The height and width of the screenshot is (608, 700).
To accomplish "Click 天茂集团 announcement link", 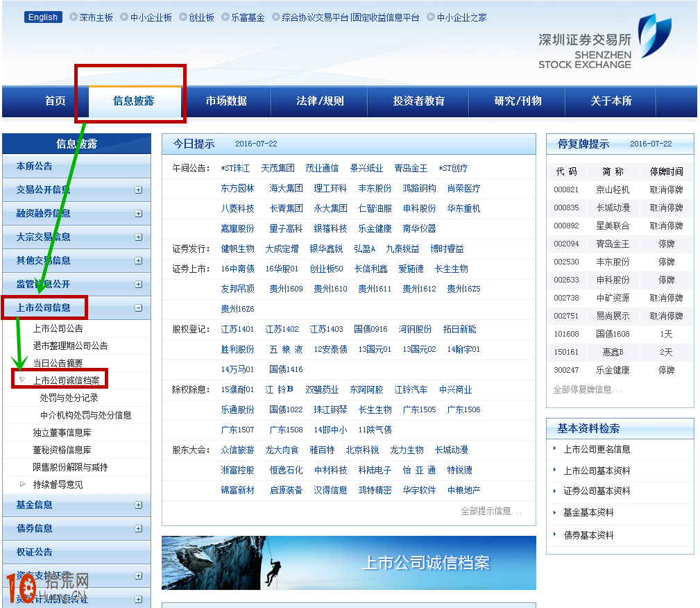I will 278,169.
